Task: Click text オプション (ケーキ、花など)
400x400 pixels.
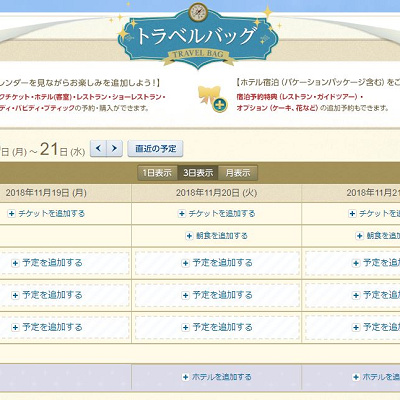Action: click(x=277, y=108)
